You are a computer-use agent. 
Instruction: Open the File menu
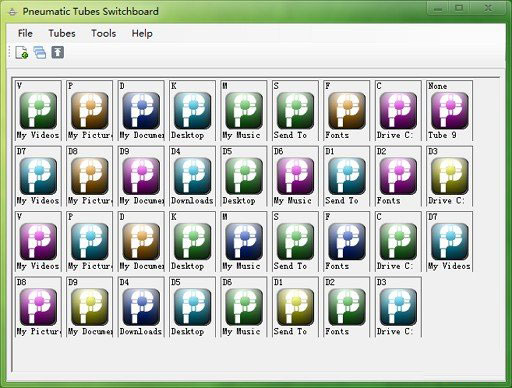25,33
